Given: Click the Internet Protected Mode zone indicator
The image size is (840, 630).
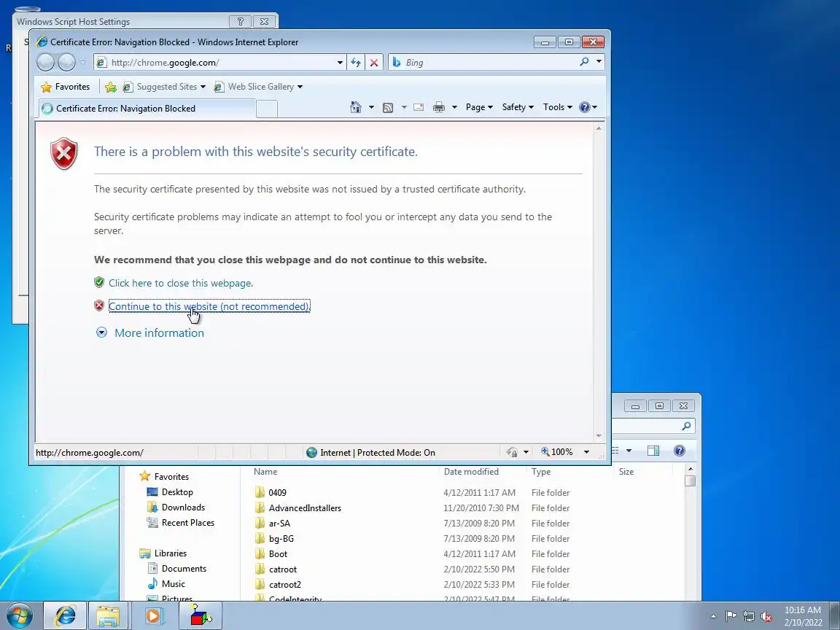Looking at the screenshot, I should point(370,453).
